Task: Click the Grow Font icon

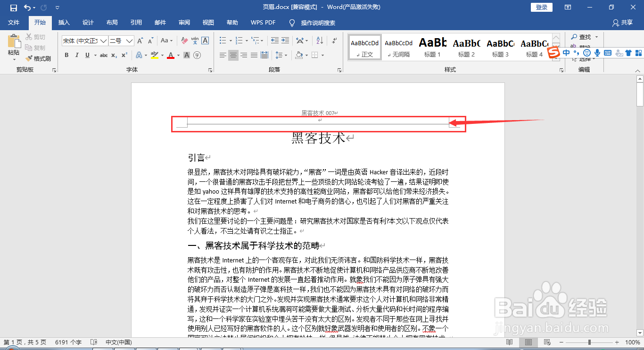Action: [x=140, y=41]
